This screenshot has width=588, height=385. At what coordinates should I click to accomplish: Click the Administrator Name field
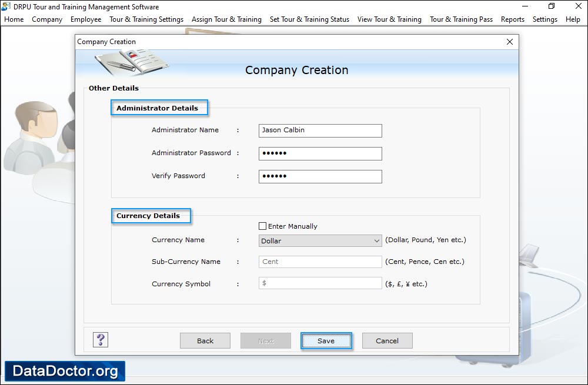pos(320,130)
